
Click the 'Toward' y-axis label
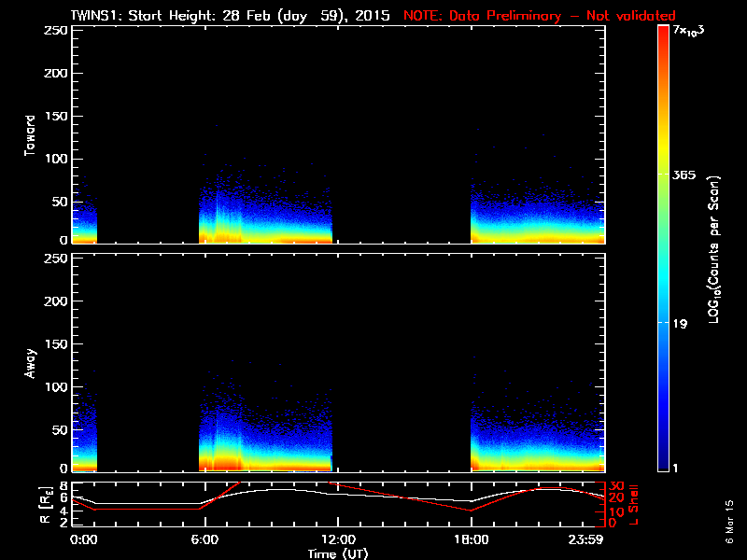[x=30, y=135]
